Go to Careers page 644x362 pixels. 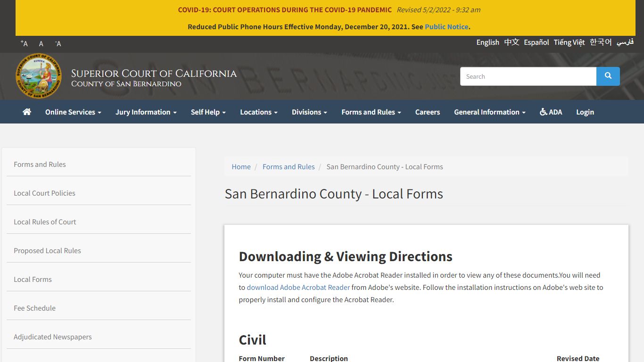[x=428, y=112]
